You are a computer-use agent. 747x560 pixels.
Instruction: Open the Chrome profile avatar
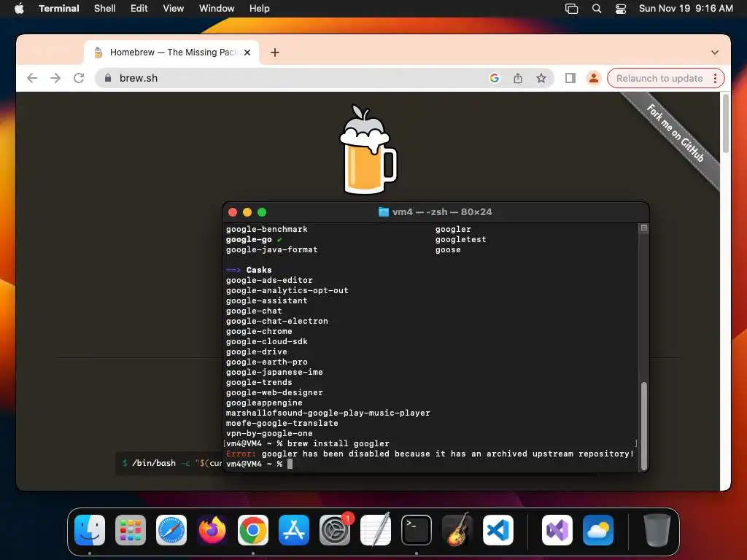(x=594, y=78)
